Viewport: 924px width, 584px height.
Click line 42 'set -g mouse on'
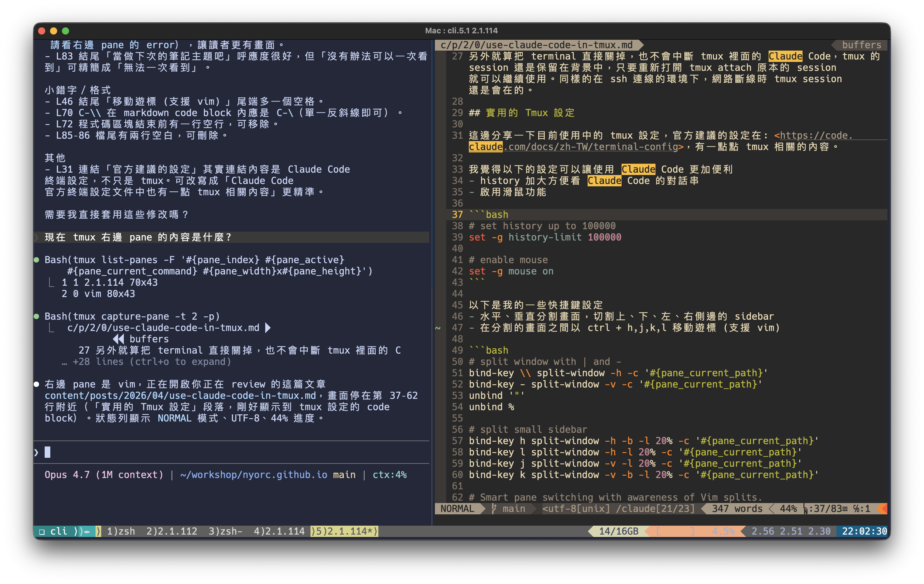pyautogui.click(x=511, y=271)
